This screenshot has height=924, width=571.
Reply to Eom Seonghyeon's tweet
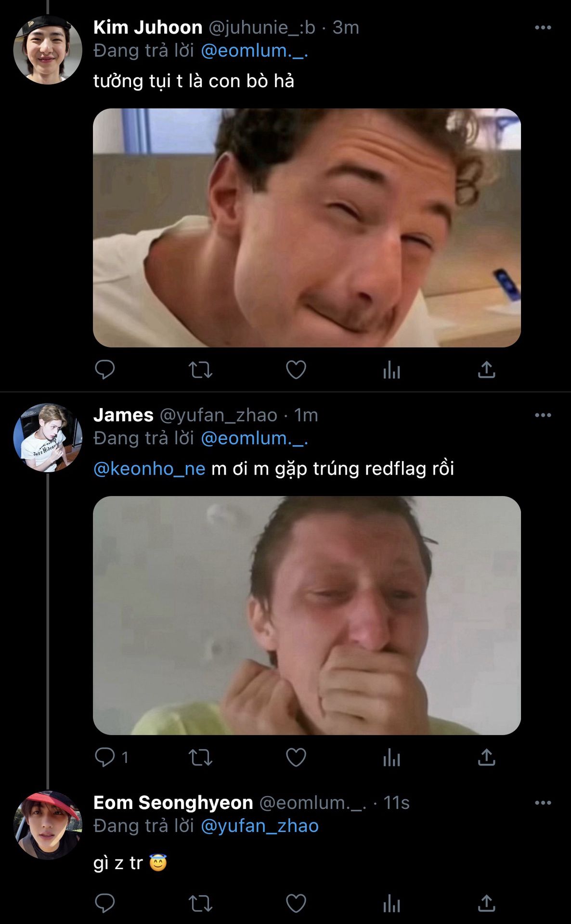pos(104,903)
